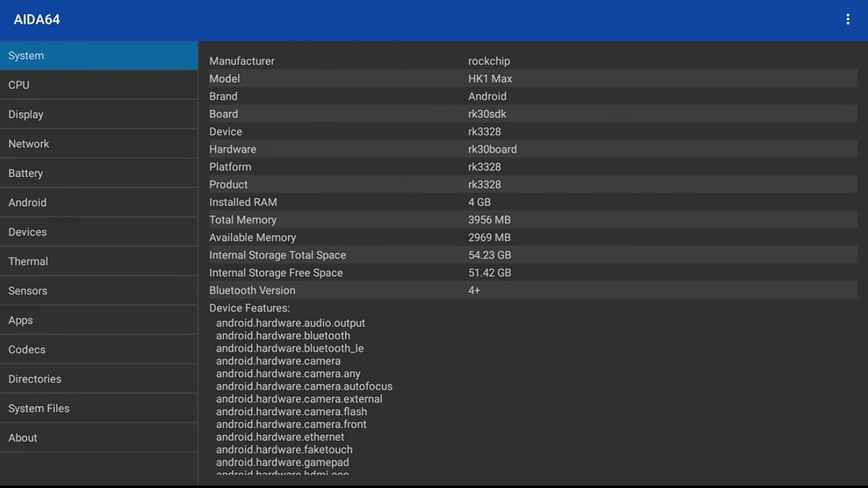Open the Network section
Viewport: 868px width, 488px height.
tap(98, 144)
